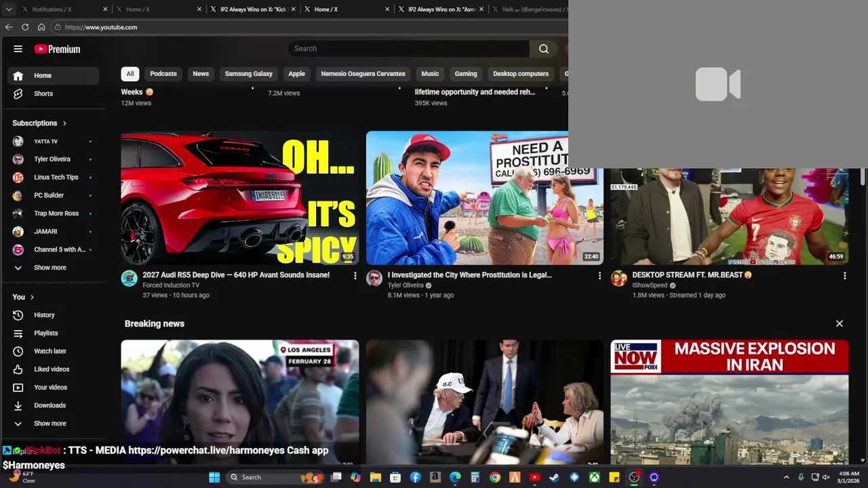Click the browser home button
Screen dimensions: 868x488
(41, 27)
